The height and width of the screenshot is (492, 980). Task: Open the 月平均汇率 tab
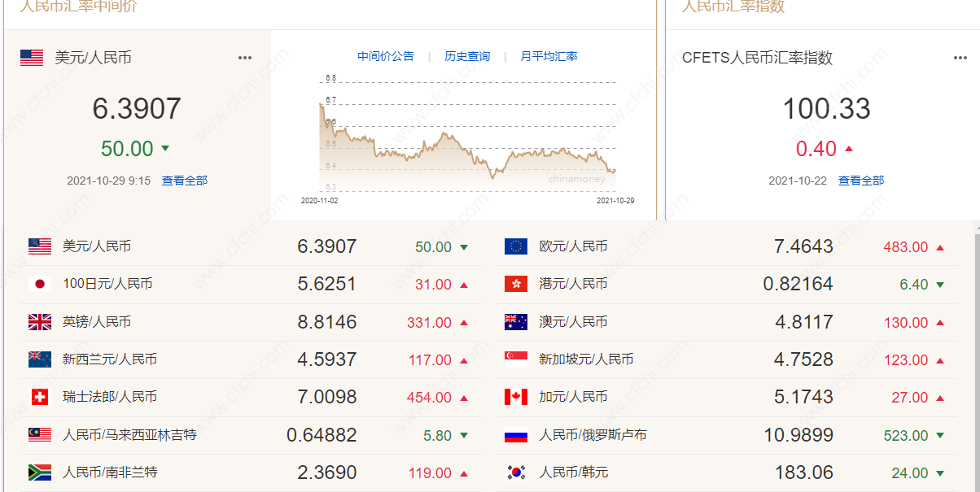click(549, 56)
